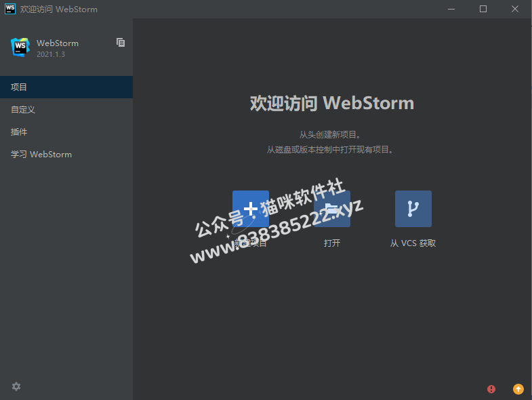Click the 从 VCS 获取 label
532x400 pixels.
(x=413, y=243)
